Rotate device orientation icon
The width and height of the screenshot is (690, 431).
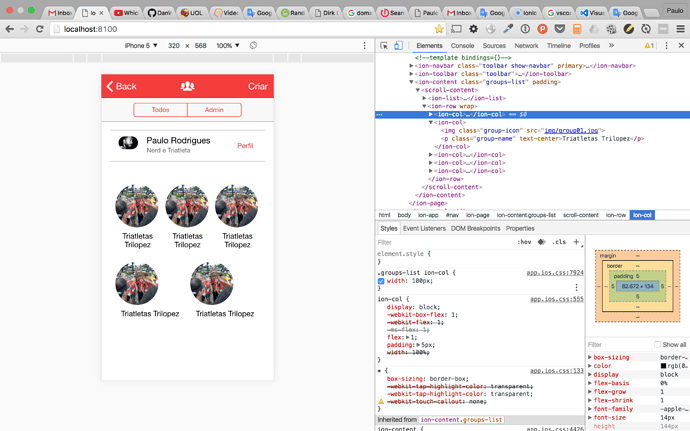pyautogui.click(x=253, y=45)
